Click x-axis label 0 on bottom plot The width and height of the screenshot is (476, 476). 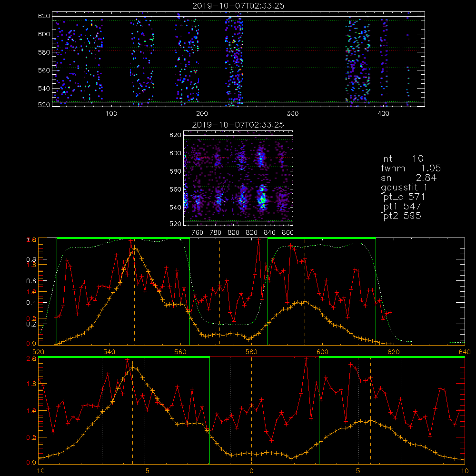click(x=251, y=471)
